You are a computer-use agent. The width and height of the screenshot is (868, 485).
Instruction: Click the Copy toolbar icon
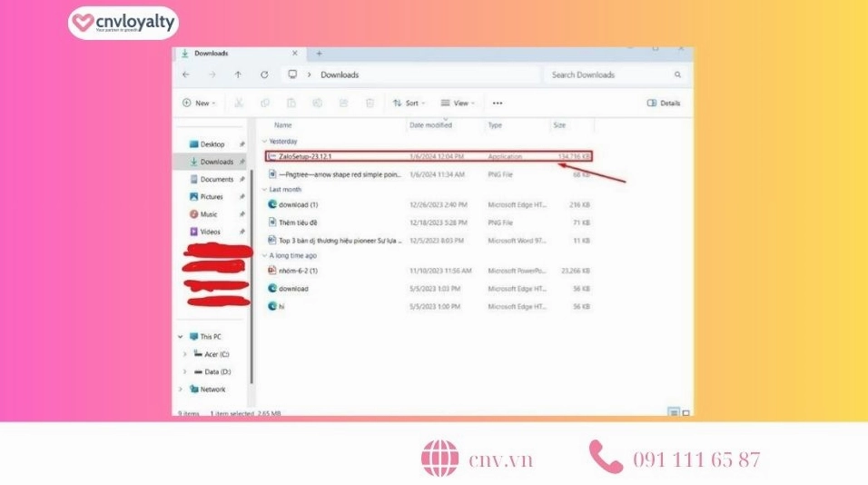[x=265, y=103]
